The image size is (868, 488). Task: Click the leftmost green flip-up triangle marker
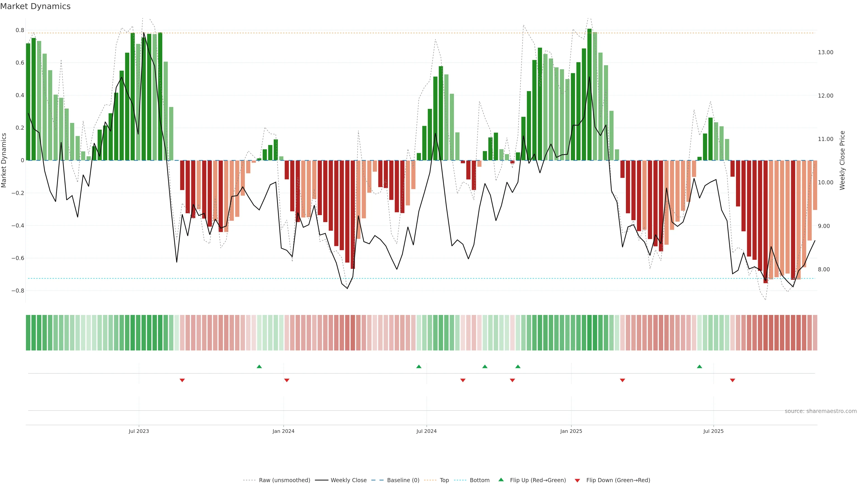coord(259,366)
